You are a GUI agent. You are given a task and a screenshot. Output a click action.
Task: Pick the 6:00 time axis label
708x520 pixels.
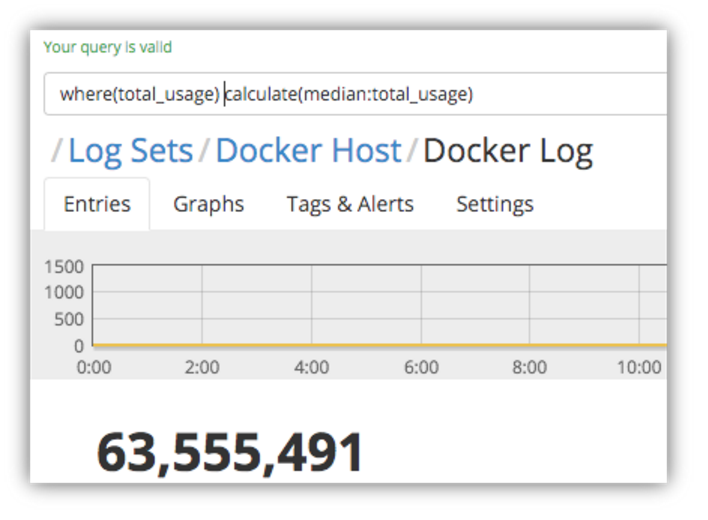click(421, 367)
